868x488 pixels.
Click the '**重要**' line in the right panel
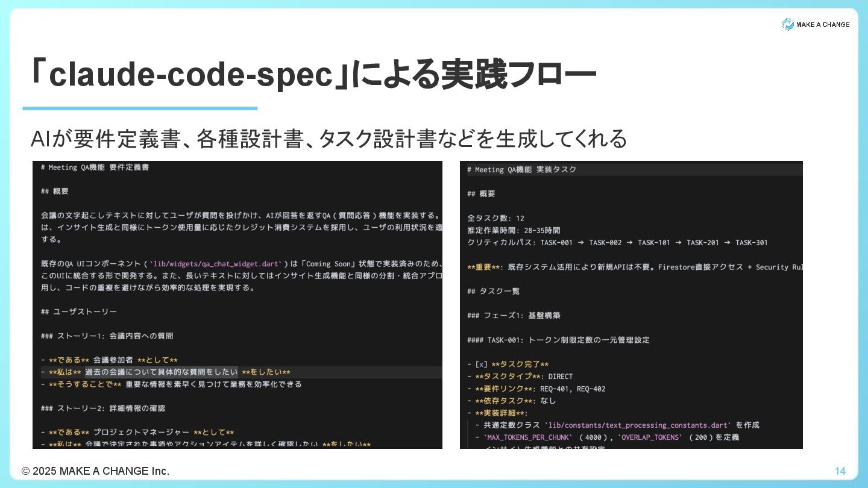(x=635, y=267)
